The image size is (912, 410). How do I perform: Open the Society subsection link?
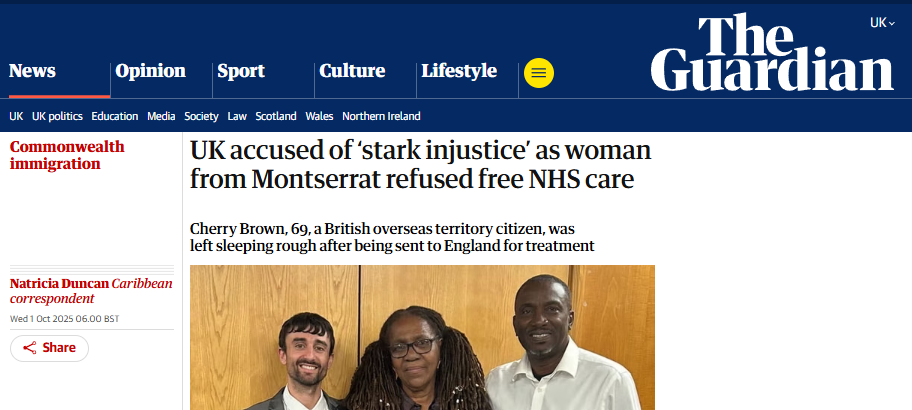(x=201, y=116)
